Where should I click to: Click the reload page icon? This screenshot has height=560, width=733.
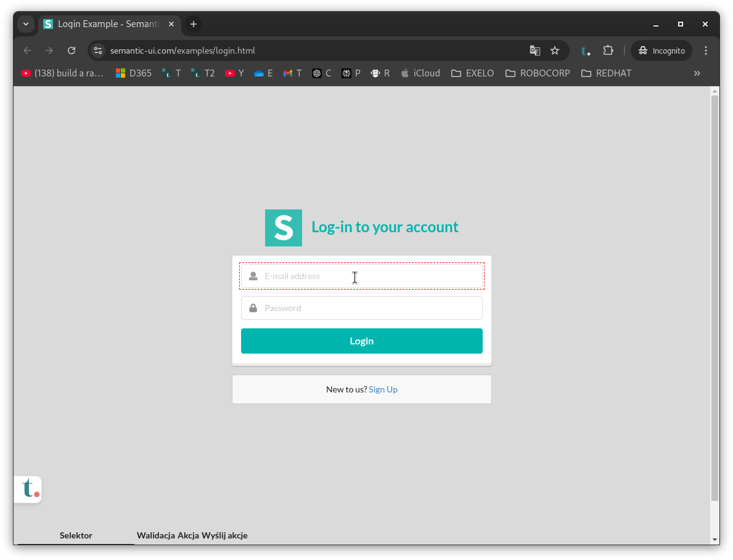[72, 51]
